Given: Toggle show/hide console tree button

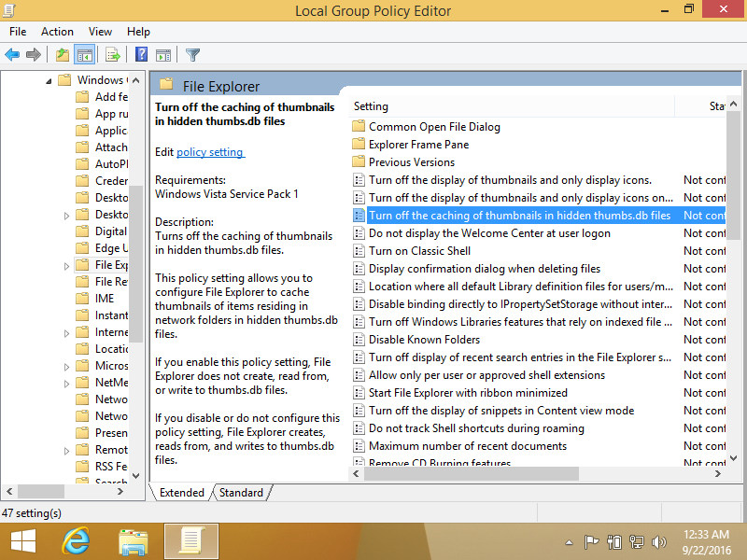Looking at the screenshot, I should pyautogui.click(x=85, y=55).
